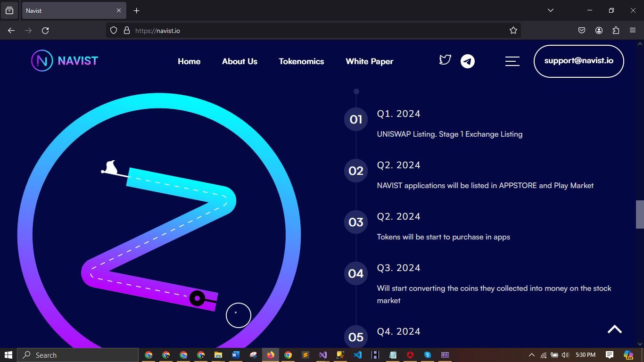Image resolution: width=644 pixels, height=362 pixels.
Task: Open Tokenomics in site navigation
Action: pos(301,61)
